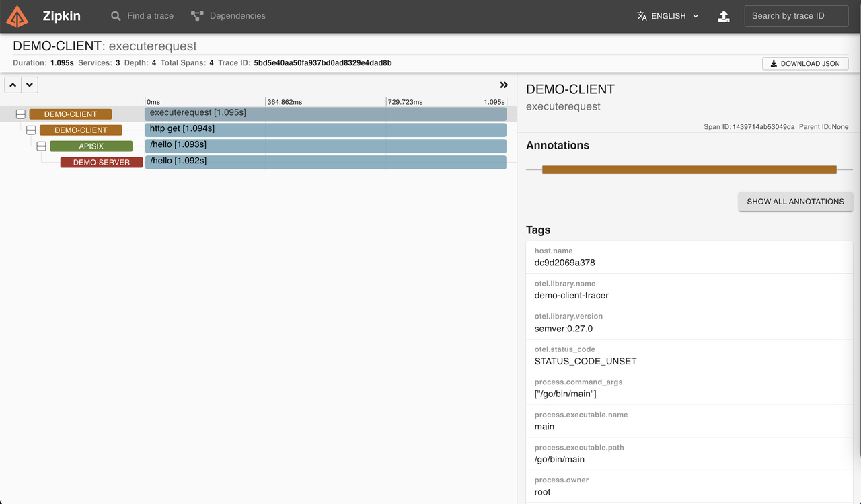Collapse the APISIX span tree node
The height and width of the screenshot is (504, 861).
[41, 146]
